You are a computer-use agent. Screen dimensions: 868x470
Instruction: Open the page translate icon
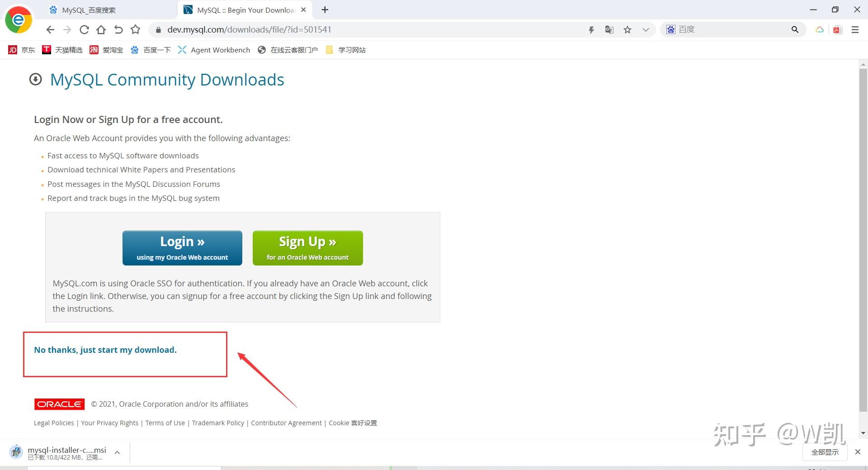609,30
